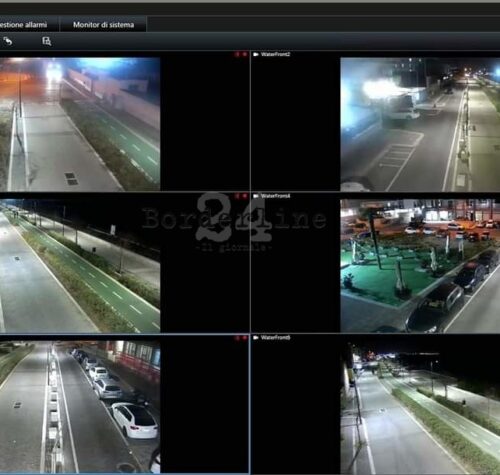The image size is (500, 475).
Task: Click the camera icon beside WaterFront5
Action: [256, 338]
